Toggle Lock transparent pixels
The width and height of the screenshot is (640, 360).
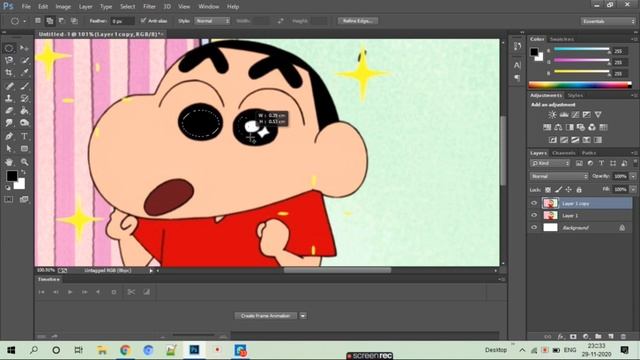pyautogui.click(x=548, y=190)
